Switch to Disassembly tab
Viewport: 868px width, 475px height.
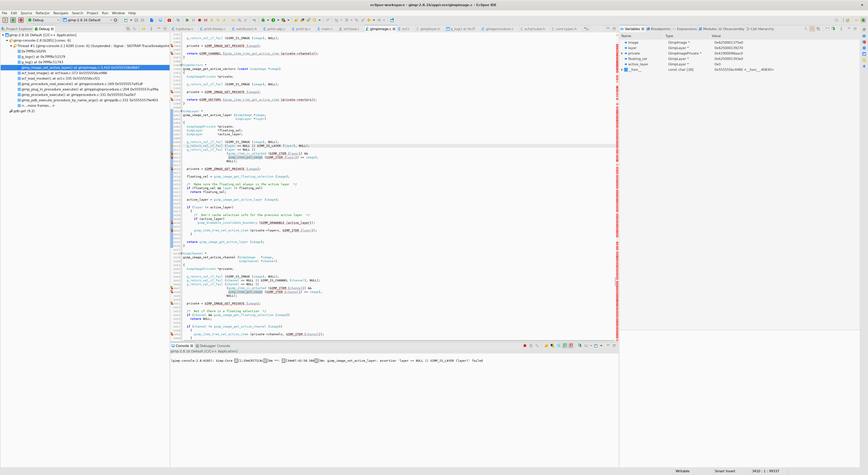[x=731, y=29]
